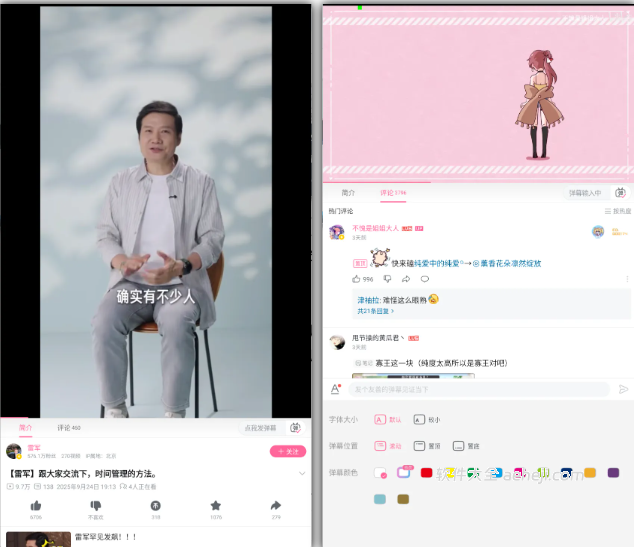Follow 雷军 with 关注 button
The width and height of the screenshot is (634, 547).
pyautogui.click(x=288, y=451)
